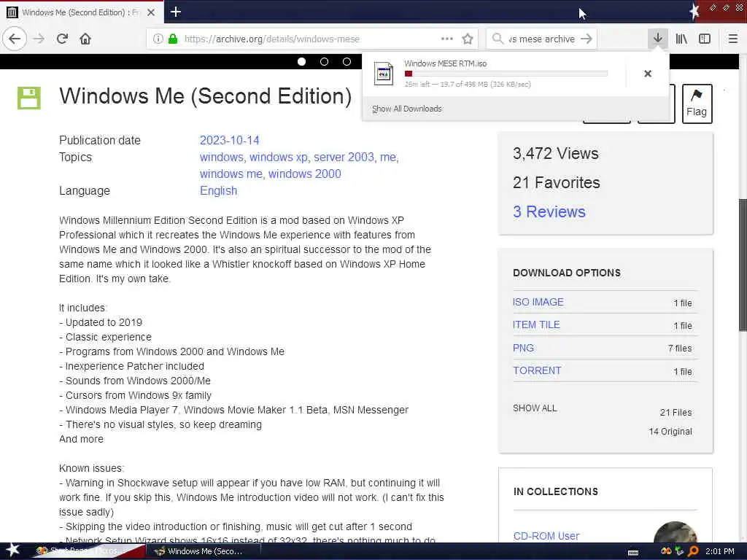Viewport: 747px width, 560px height.
Task: Click the '21 Favorites' statistic
Action: tap(557, 182)
